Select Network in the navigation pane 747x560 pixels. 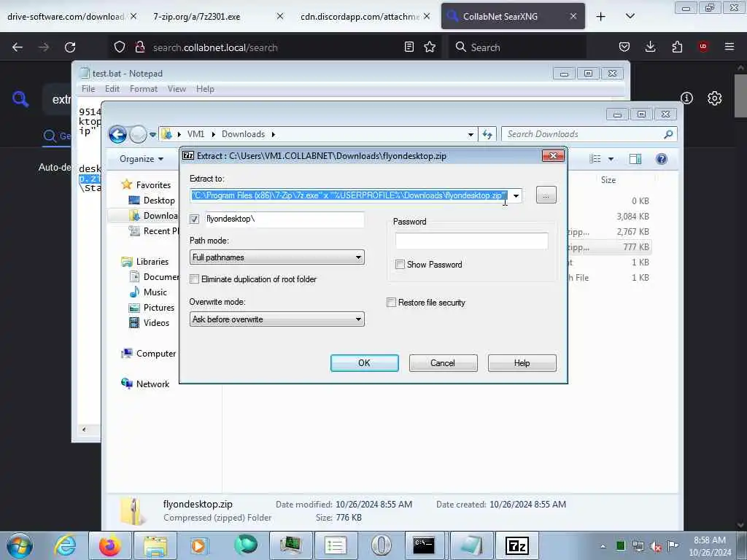pos(146,384)
